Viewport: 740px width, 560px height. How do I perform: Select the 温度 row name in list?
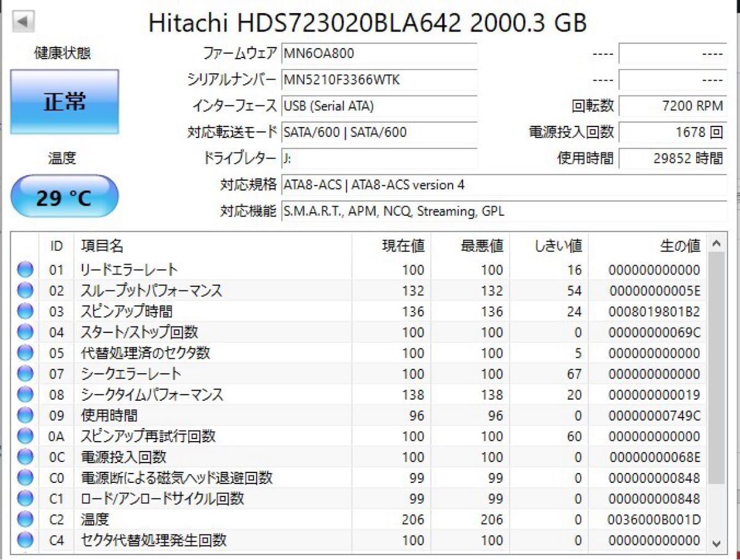(95, 520)
